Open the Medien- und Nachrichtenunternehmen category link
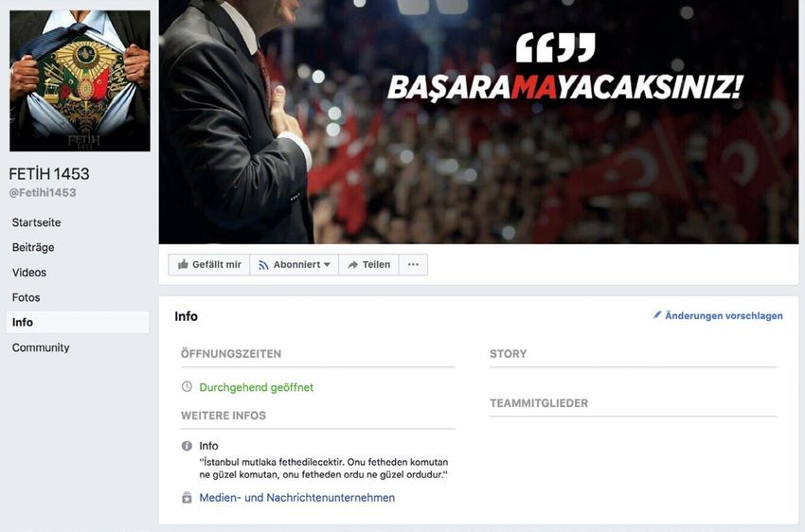Image resolution: width=805 pixels, height=532 pixels. 296,498
